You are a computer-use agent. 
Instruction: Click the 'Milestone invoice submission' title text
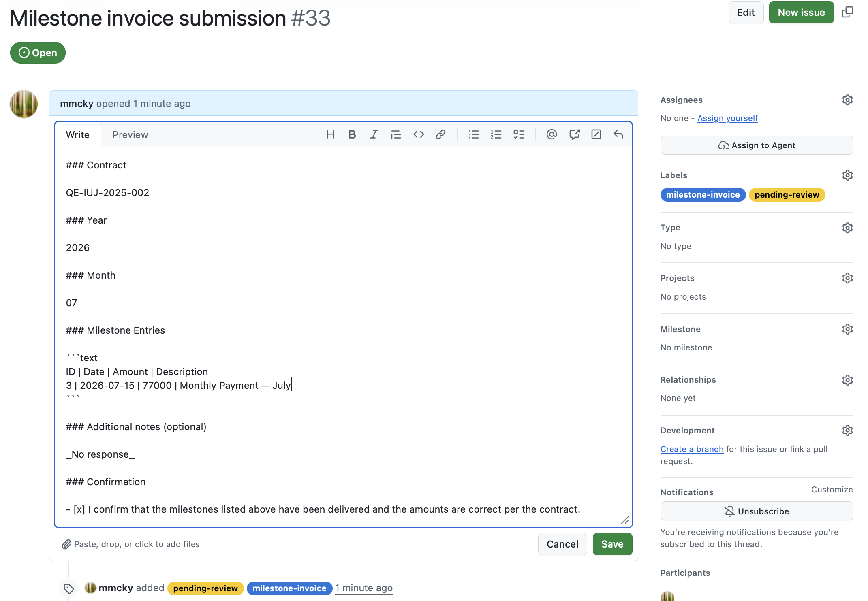(148, 18)
